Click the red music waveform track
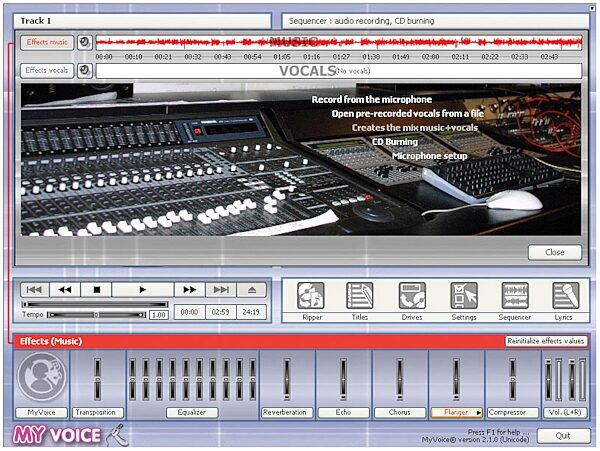This screenshot has height=451, width=600. point(339,42)
